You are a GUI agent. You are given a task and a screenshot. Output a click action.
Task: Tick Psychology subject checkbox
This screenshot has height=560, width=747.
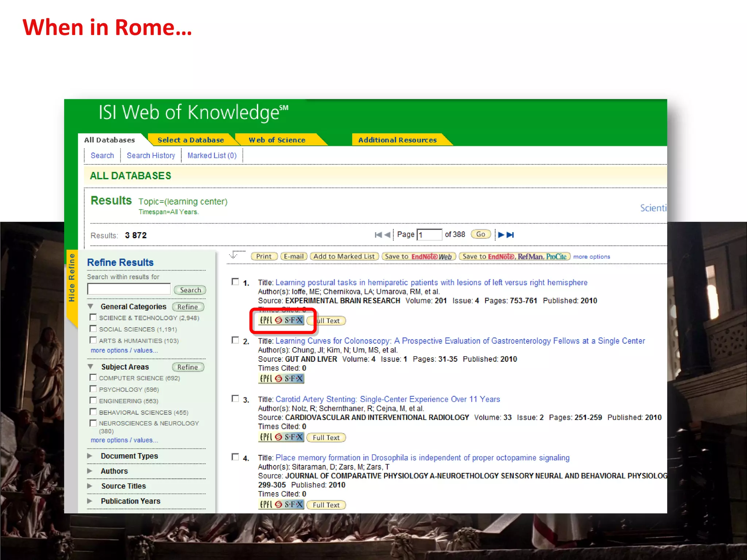click(93, 389)
